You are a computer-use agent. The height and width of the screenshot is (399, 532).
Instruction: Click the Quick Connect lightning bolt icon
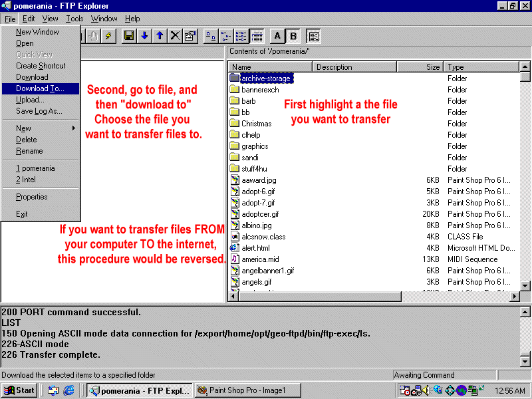108,36
